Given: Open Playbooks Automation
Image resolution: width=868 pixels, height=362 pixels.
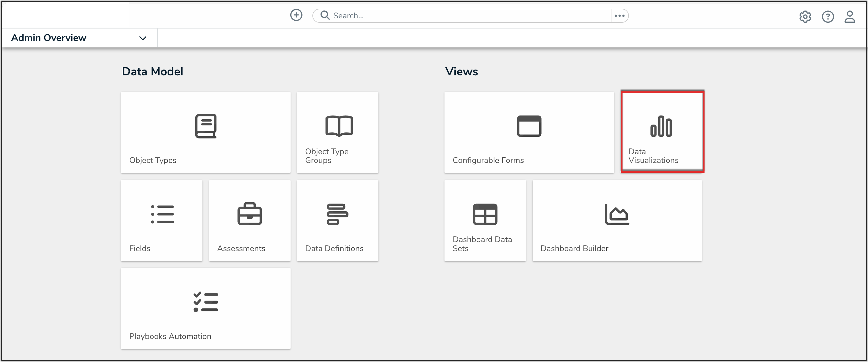Looking at the screenshot, I should (206, 308).
